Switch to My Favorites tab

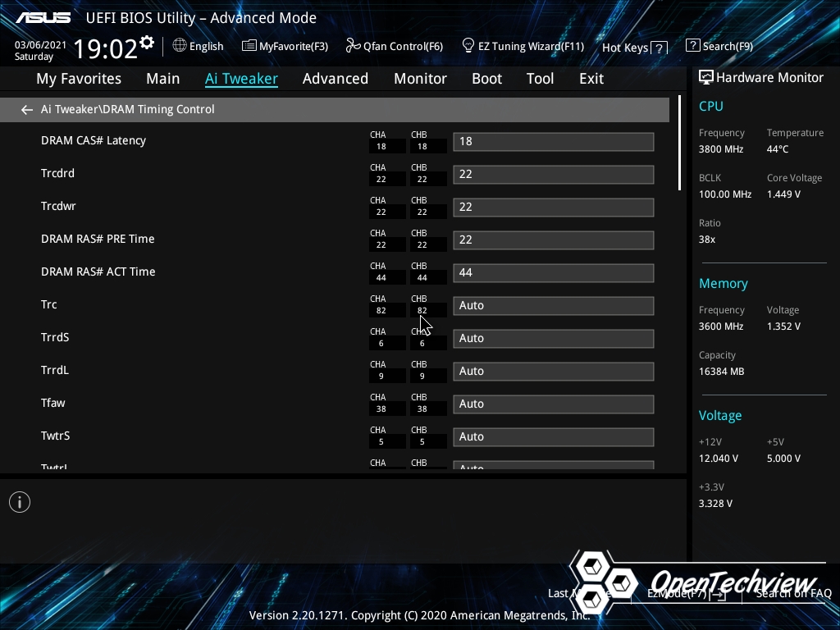(x=79, y=79)
